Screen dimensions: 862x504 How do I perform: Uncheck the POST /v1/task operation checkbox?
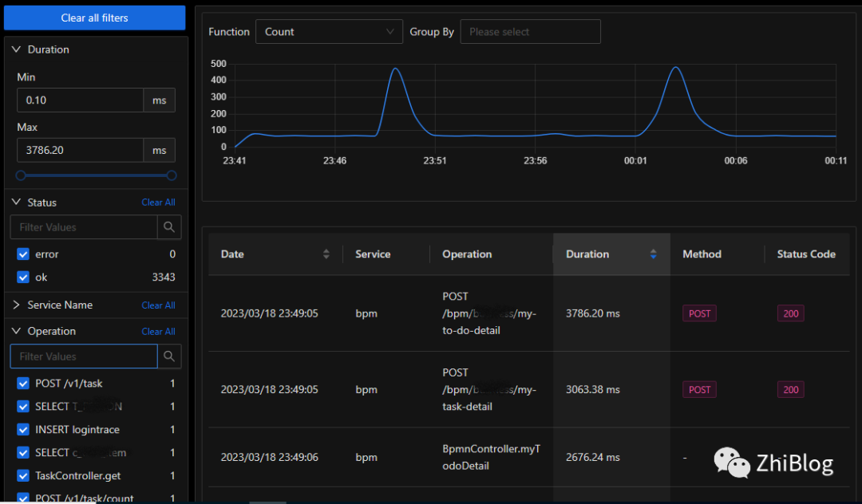click(x=23, y=384)
